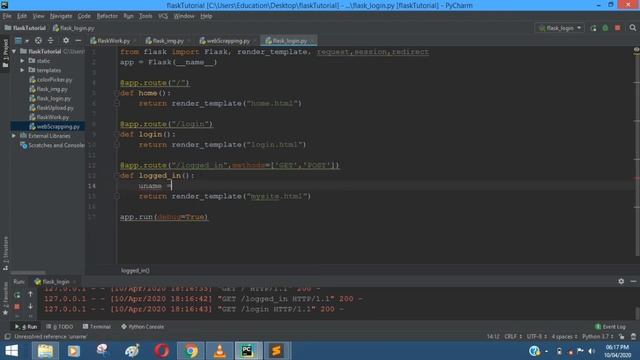This screenshot has width=640, height=360.
Task: Expand External Libraries node
Action: pyautogui.click(x=14, y=136)
